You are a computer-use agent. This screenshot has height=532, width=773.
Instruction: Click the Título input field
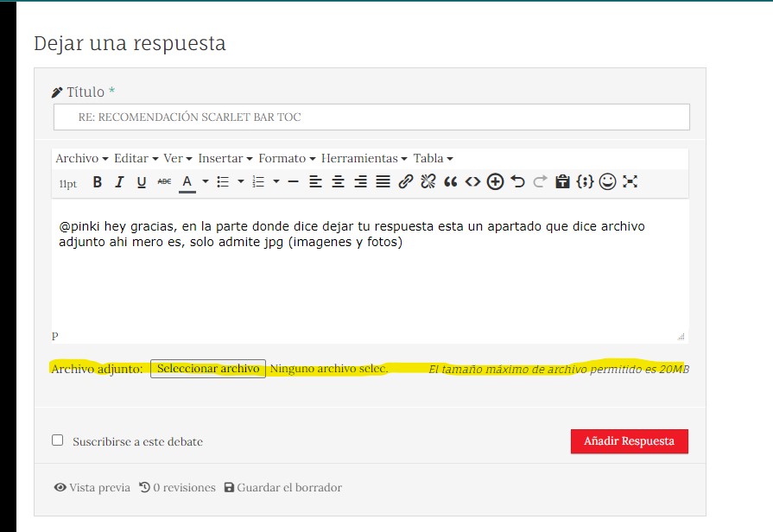(371, 117)
